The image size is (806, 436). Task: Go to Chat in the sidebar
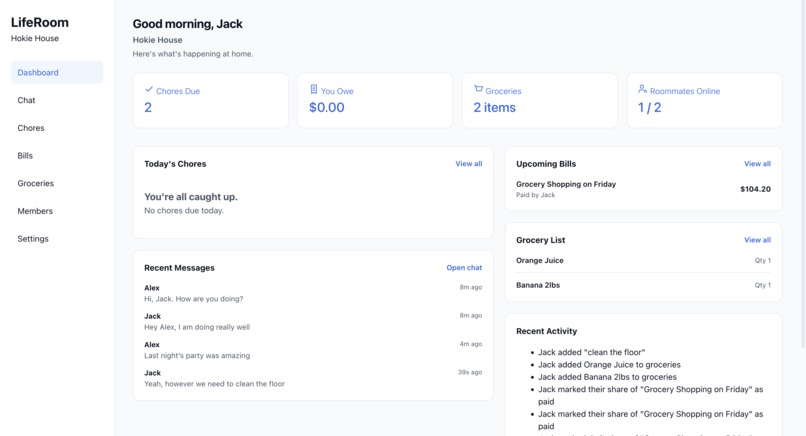tap(57, 100)
